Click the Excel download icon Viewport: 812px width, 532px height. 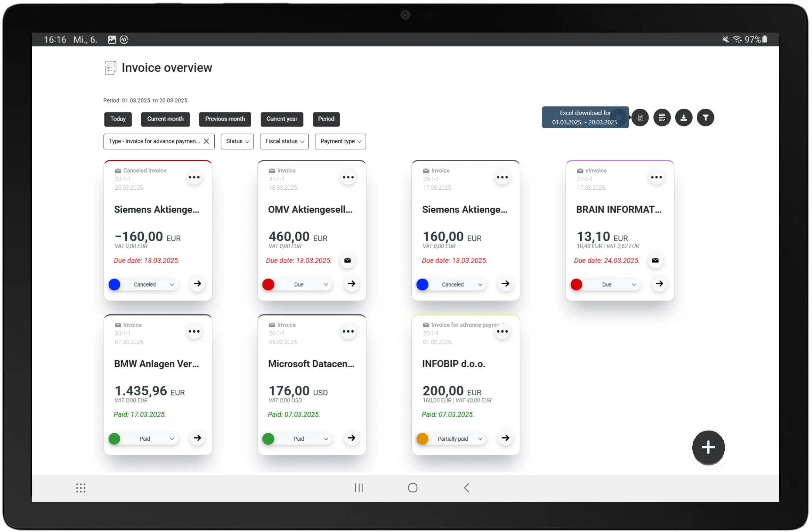click(640, 118)
